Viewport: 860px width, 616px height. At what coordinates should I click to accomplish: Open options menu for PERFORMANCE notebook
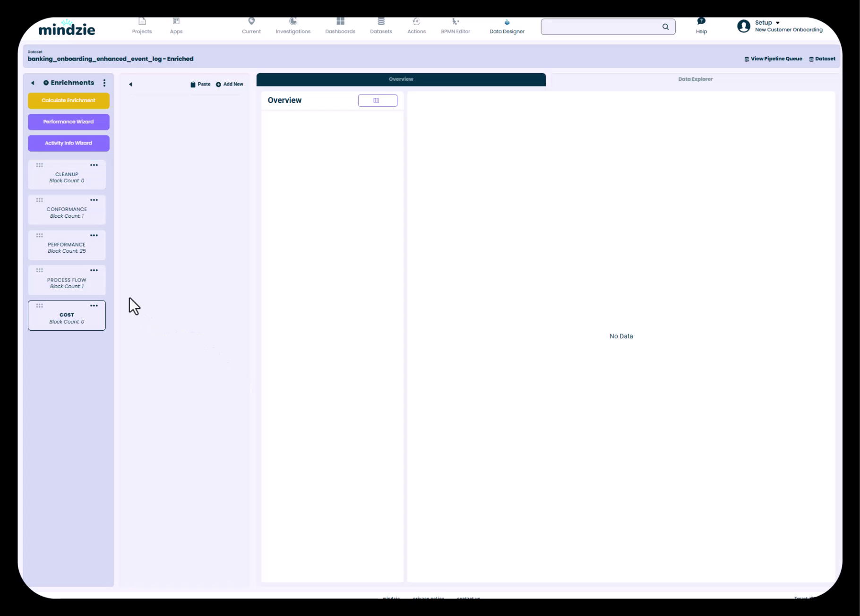pyautogui.click(x=94, y=236)
